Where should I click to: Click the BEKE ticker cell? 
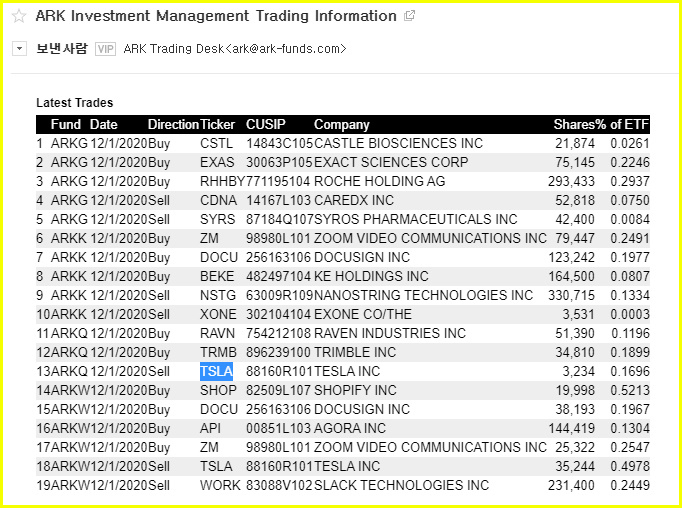217,276
